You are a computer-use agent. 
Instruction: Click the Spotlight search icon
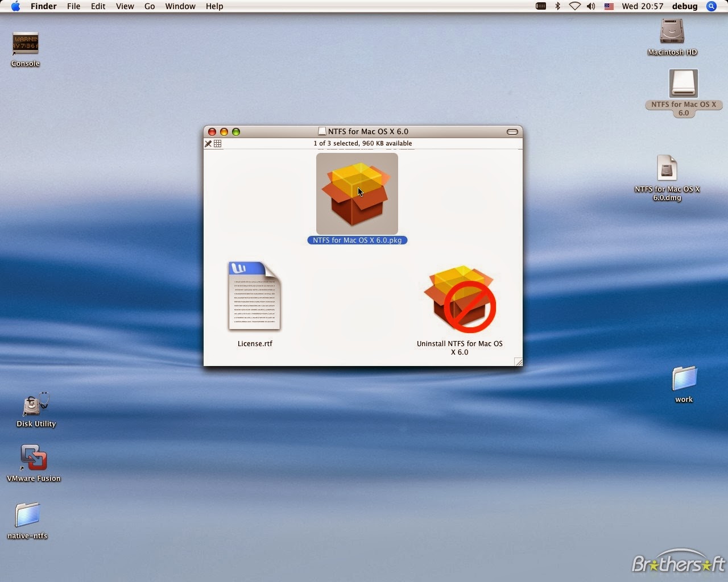pyautogui.click(x=712, y=6)
